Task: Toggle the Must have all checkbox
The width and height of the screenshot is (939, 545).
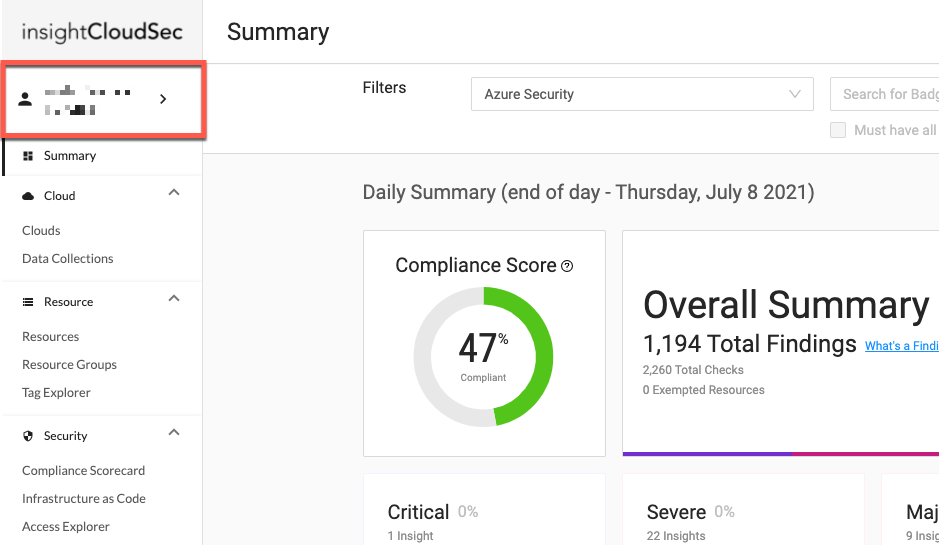Action: click(x=838, y=130)
